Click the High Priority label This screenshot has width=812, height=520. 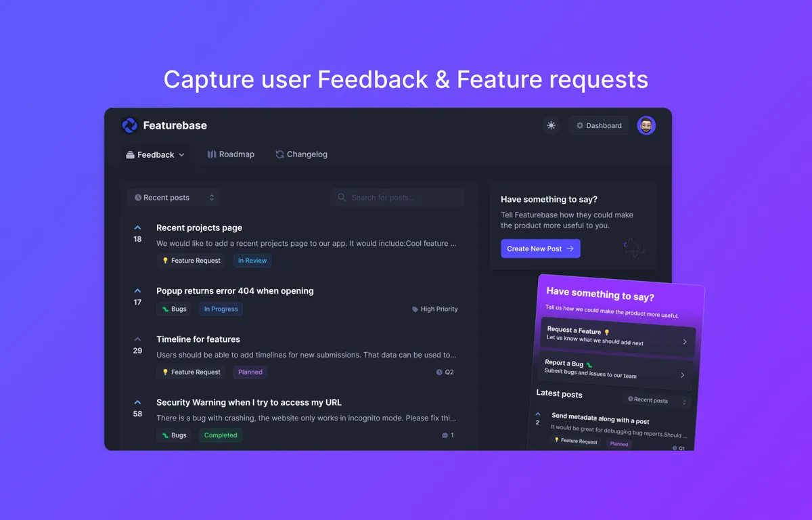coord(435,309)
